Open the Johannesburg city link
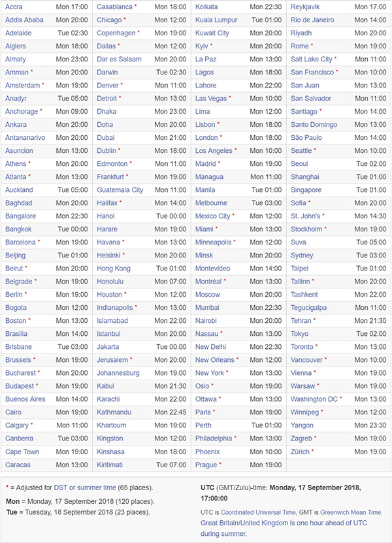392x543 pixels. (118, 373)
